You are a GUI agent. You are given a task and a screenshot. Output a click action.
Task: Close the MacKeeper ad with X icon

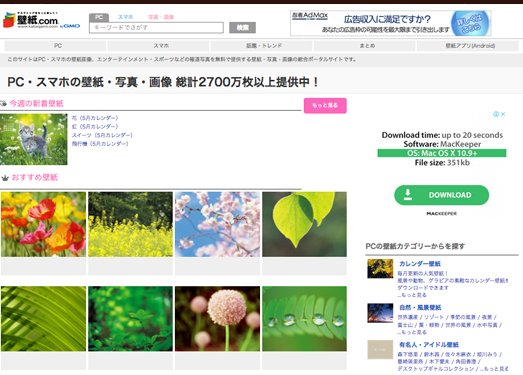503,114
